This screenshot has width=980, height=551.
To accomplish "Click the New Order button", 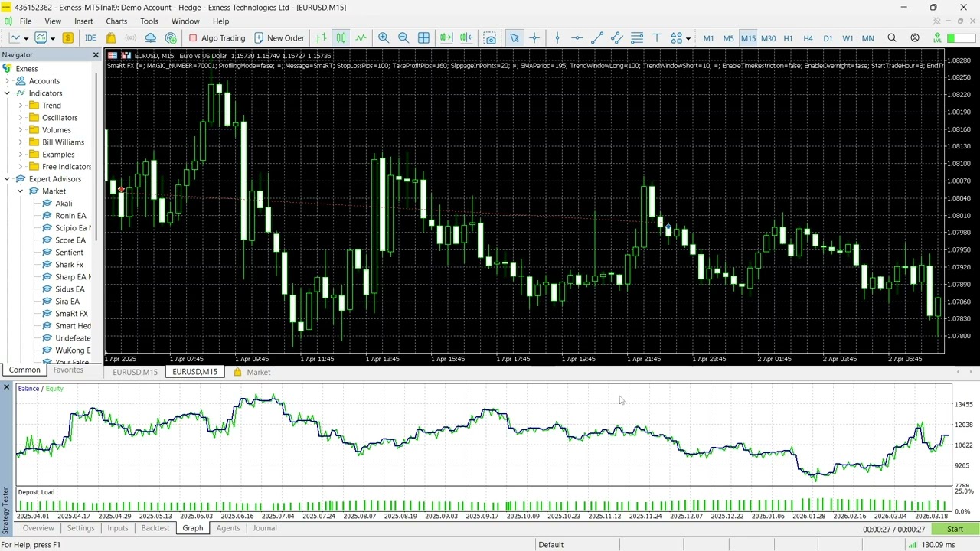I will pyautogui.click(x=279, y=38).
